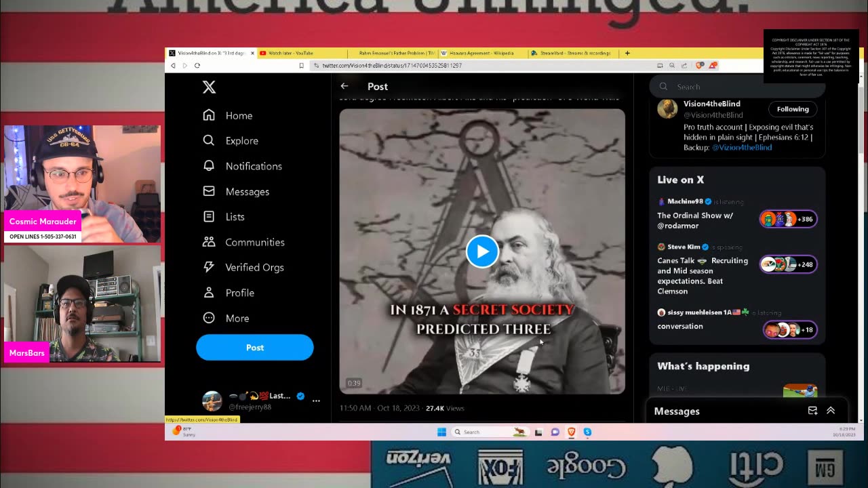Click the post timestamp 11:50 AM Oct 18, 2023
This screenshot has height=488, width=868.
pos(378,408)
